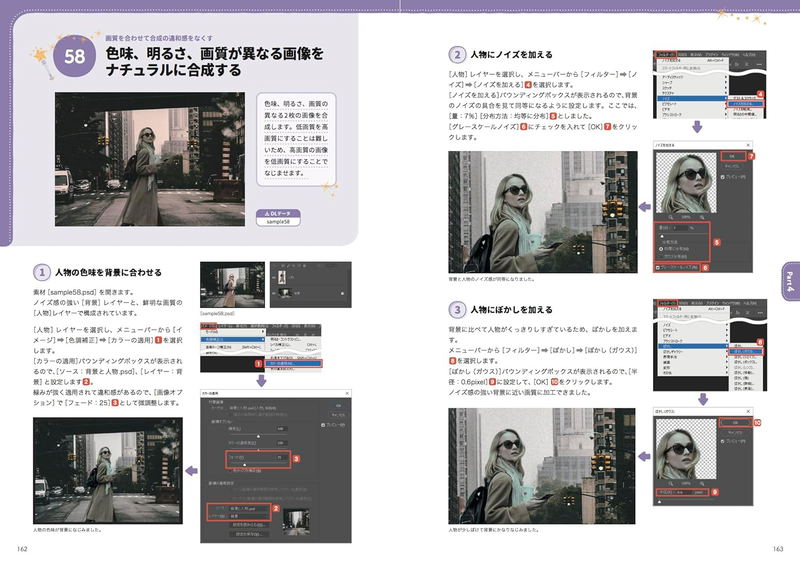Click the person layer thumbnail in Layers panel
The height and width of the screenshot is (565, 800).
(282, 277)
